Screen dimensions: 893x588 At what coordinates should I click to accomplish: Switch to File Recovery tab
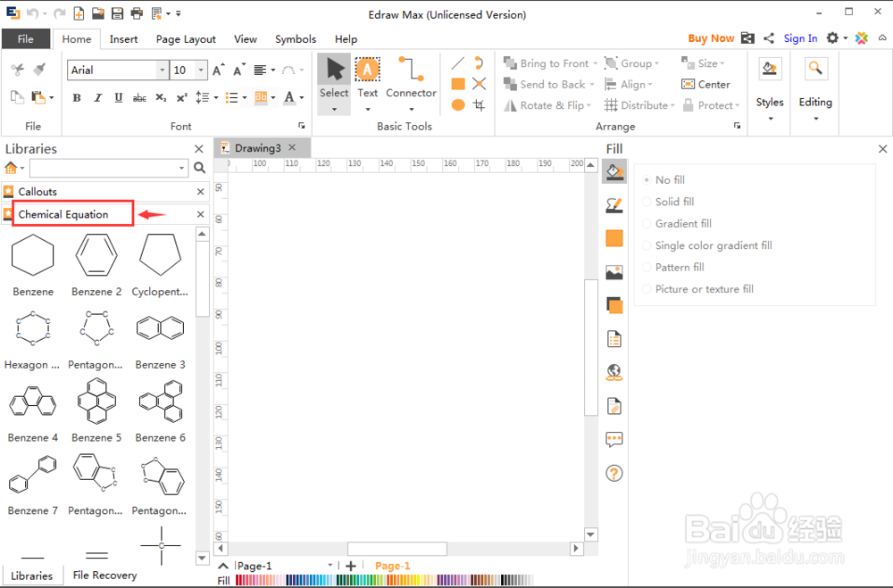click(x=104, y=575)
